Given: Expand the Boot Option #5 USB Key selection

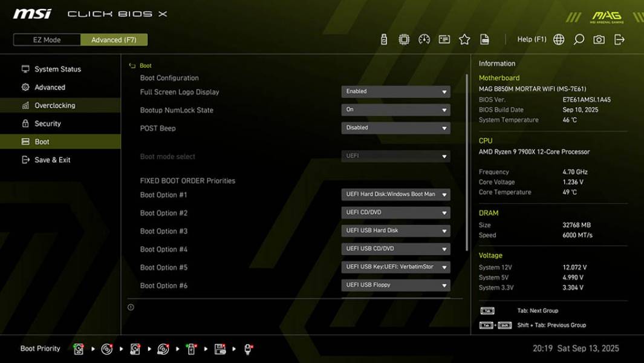Looking at the screenshot, I should [x=395, y=267].
